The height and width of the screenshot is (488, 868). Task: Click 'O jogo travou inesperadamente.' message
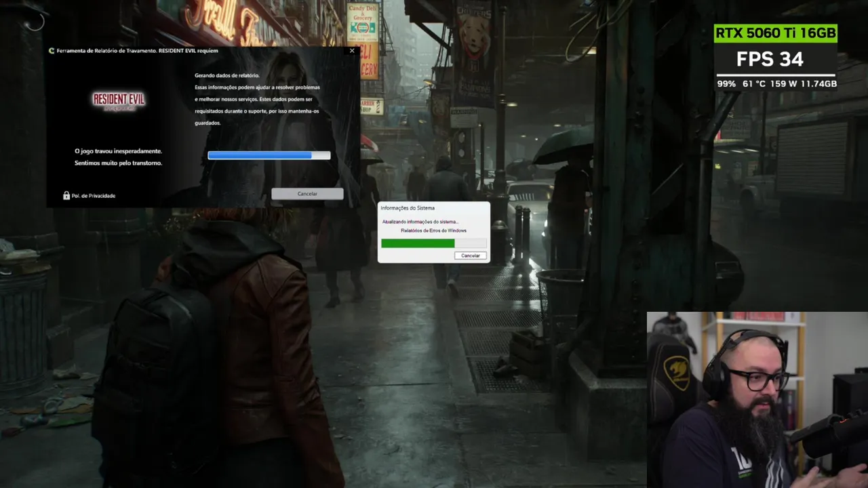tap(118, 151)
